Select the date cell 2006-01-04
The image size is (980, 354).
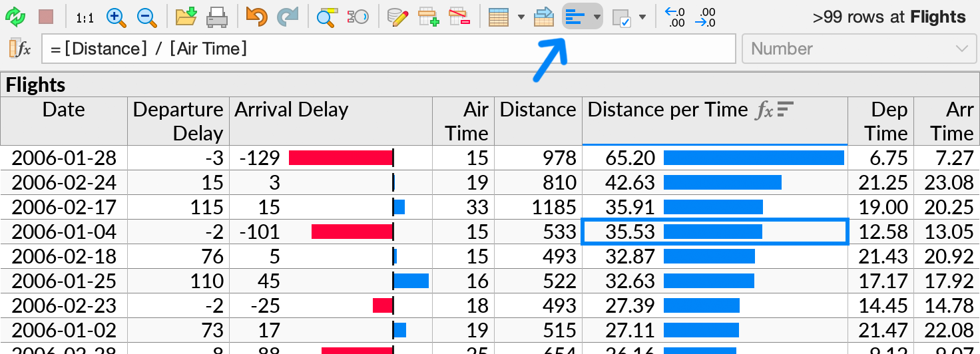click(x=64, y=232)
